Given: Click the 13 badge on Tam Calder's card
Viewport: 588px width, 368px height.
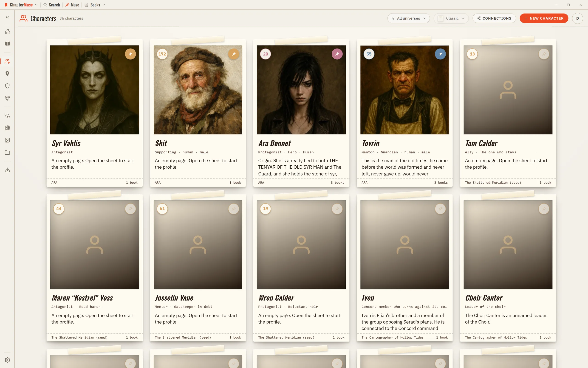Looking at the screenshot, I should click(472, 54).
